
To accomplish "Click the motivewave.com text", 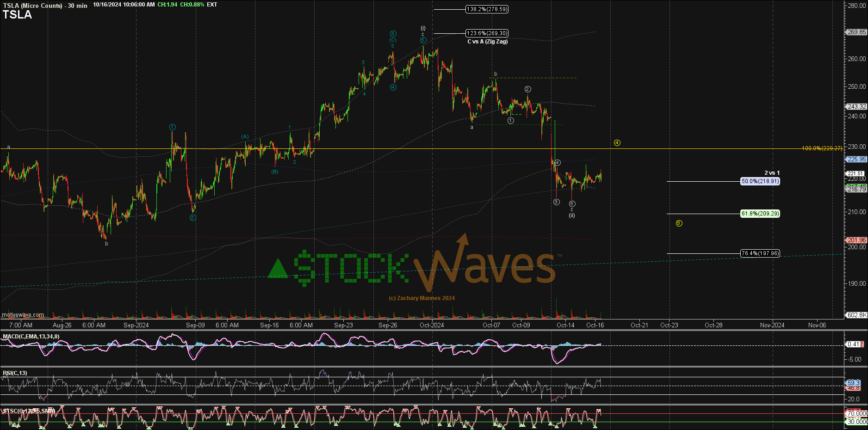I will [23, 315].
